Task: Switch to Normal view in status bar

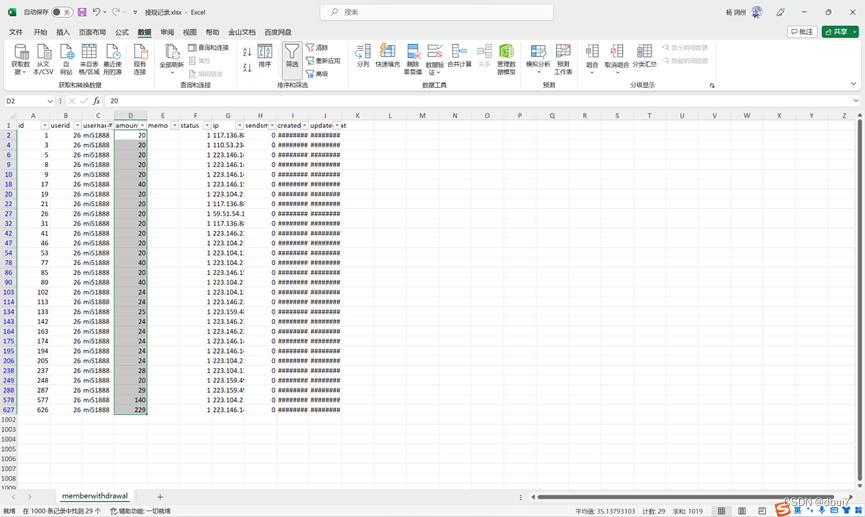Action: click(x=721, y=511)
